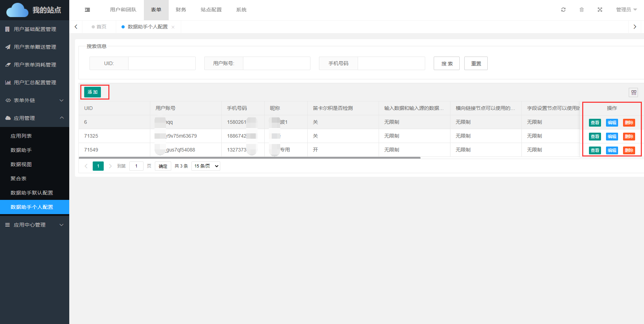Screen dimensions: 644x324
Task: Click the green 添加 button
Action: point(92,92)
